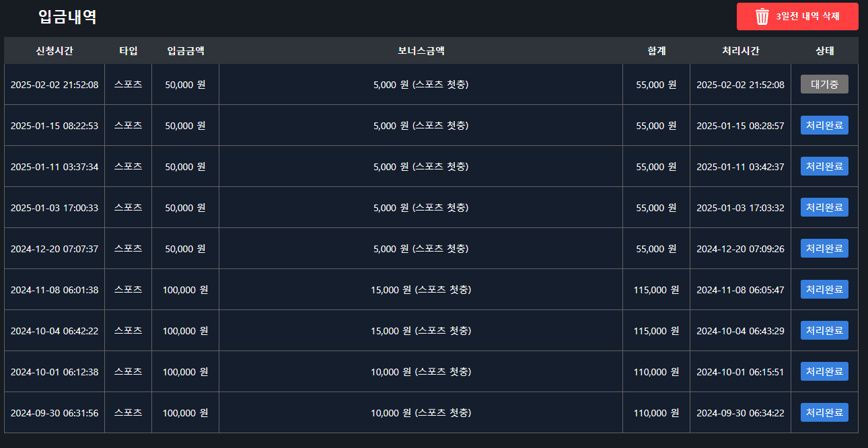Click the 합계 column header
Viewport: 868px width, 448px height.
pyautogui.click(x=656, y=51)
